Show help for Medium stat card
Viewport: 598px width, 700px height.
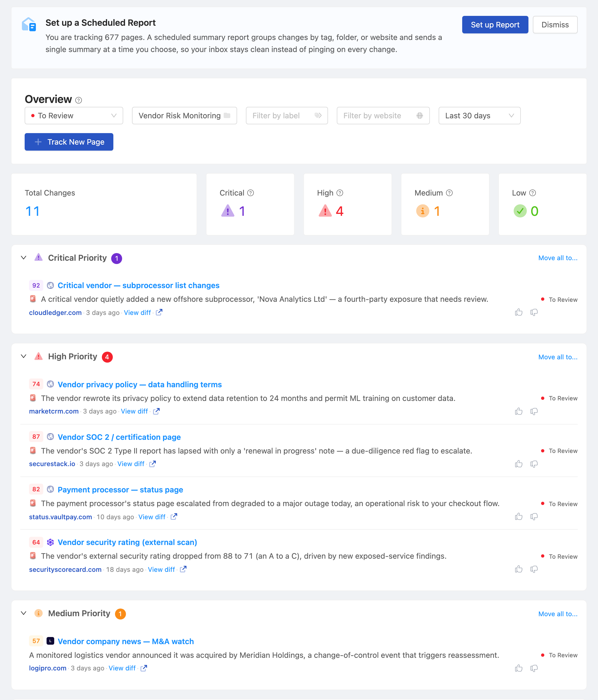click(x=449, y=193)
